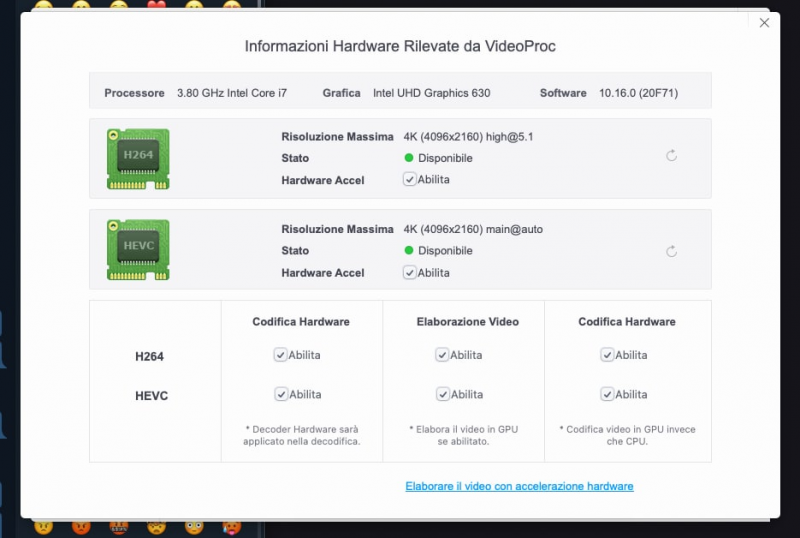This screenshot has height=538, width=800.
Task: Click the HEVC row label in table
Action: 152,396
